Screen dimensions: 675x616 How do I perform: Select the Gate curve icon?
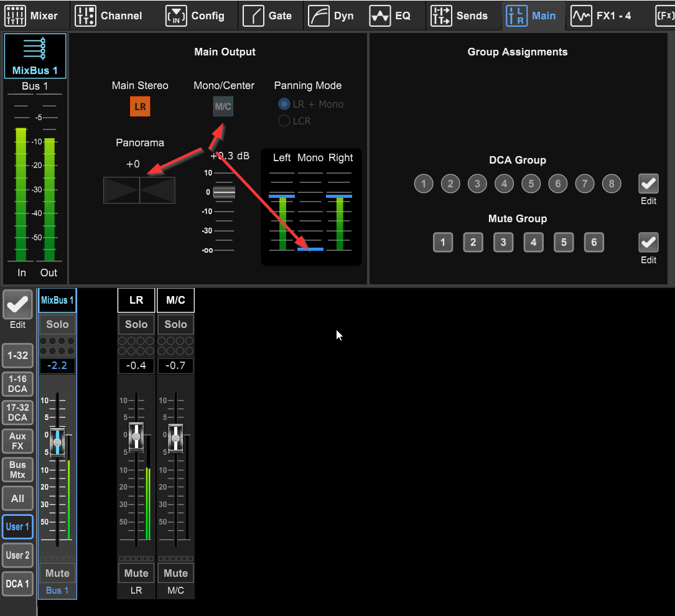[253, 16]
